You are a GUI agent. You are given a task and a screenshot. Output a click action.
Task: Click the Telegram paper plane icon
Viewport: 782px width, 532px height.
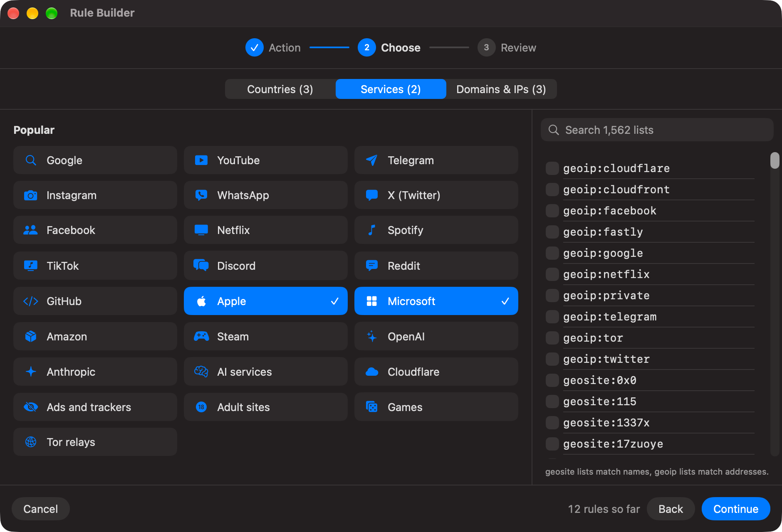371,160
